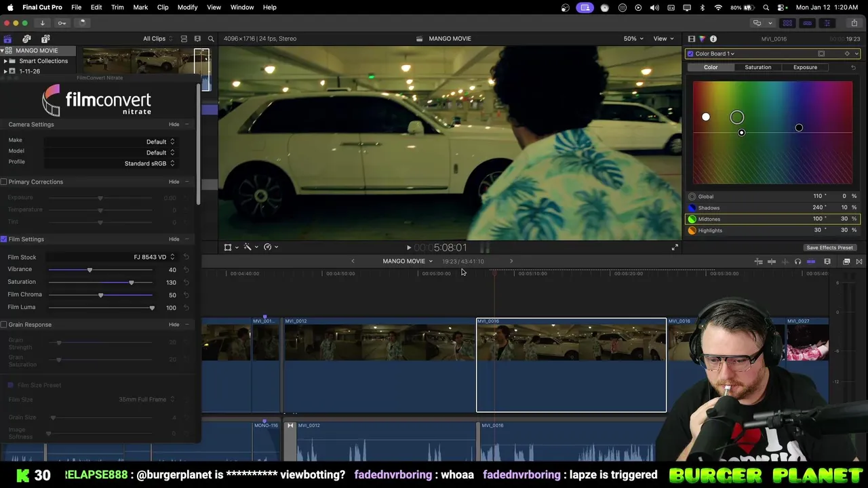Reset the Color Board color settings
The height and width of the screenshot is (488, 868).
(853, 67)
